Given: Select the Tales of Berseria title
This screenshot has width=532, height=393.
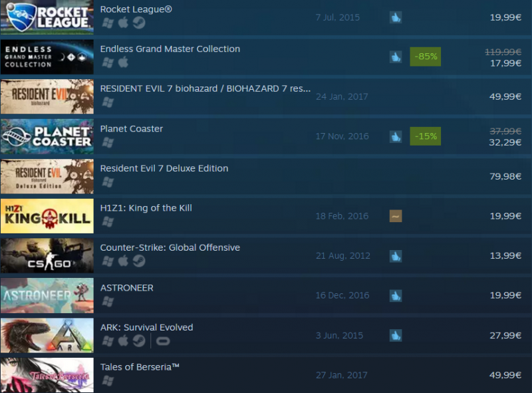Looking at the screenshot, I should tap(140, 367).
